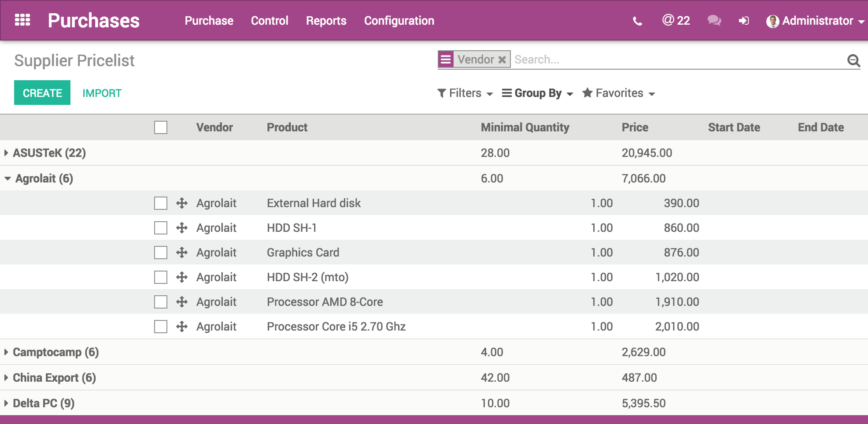
Task: Click the search magnifier icon
Action: pyautogui.click(x=854, y=60)
